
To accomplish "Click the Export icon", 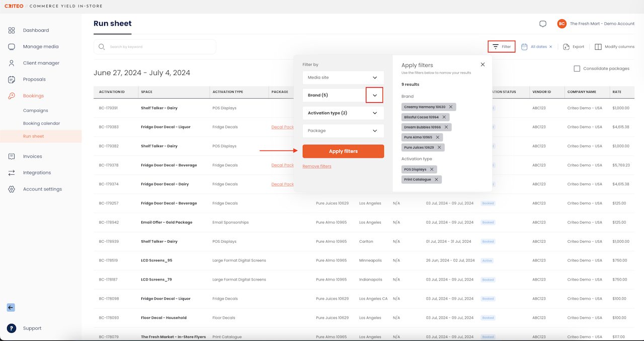I will coord(566,47).
